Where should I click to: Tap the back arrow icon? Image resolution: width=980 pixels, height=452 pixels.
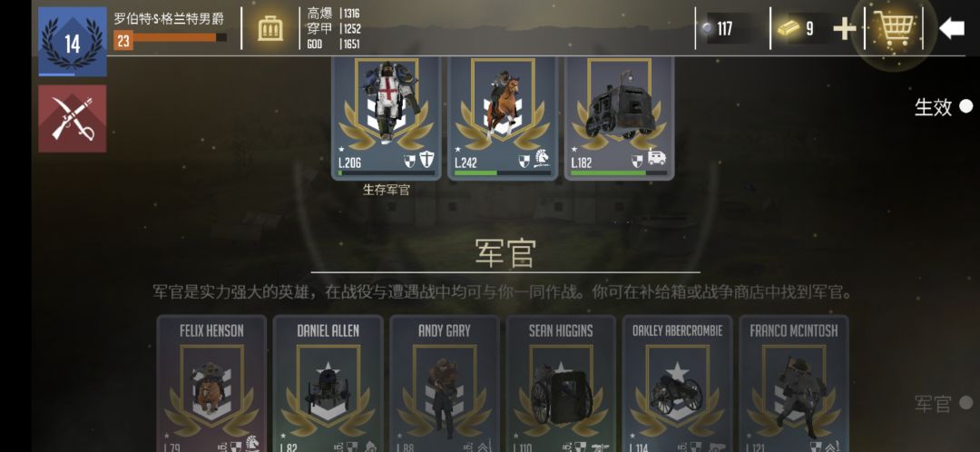click(x=951, y=28)
